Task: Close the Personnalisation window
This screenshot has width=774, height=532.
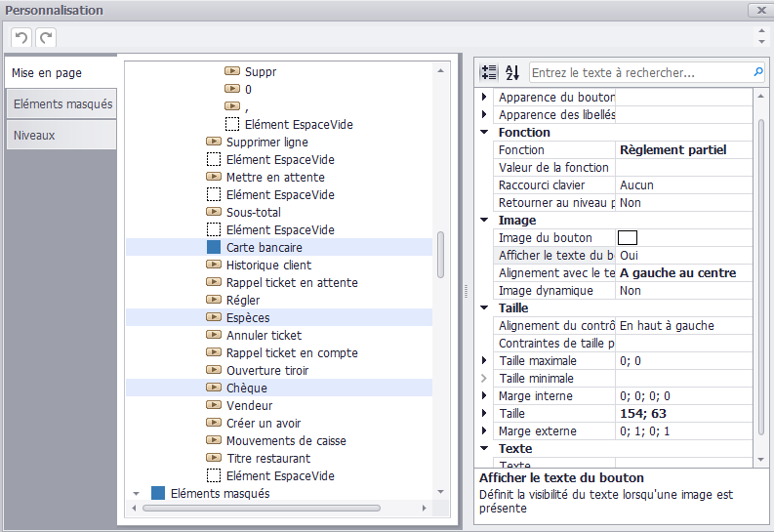Action: (x=761, y=10)
